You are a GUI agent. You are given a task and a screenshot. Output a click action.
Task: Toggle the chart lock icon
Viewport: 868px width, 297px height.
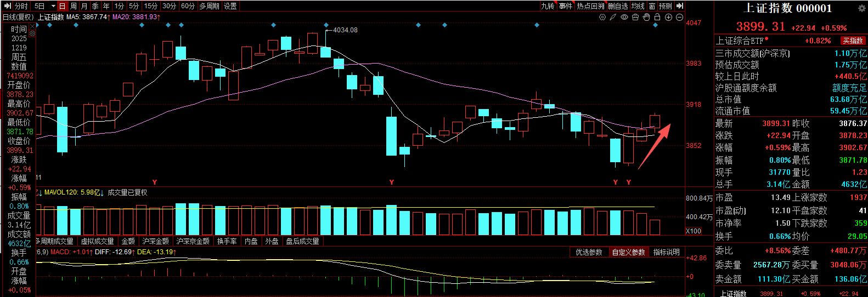[657, 17]
